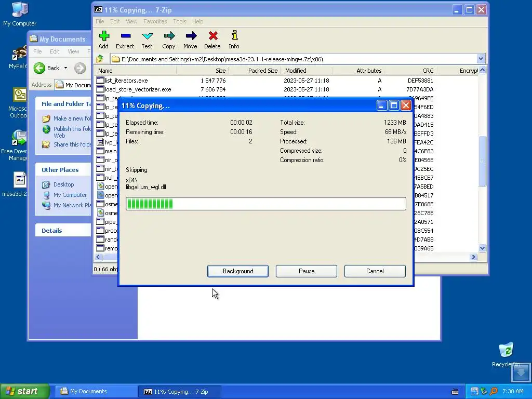Click the Info toolbar icon
The height and width of the screenshot is (399, 532).
tap(234, 39)
